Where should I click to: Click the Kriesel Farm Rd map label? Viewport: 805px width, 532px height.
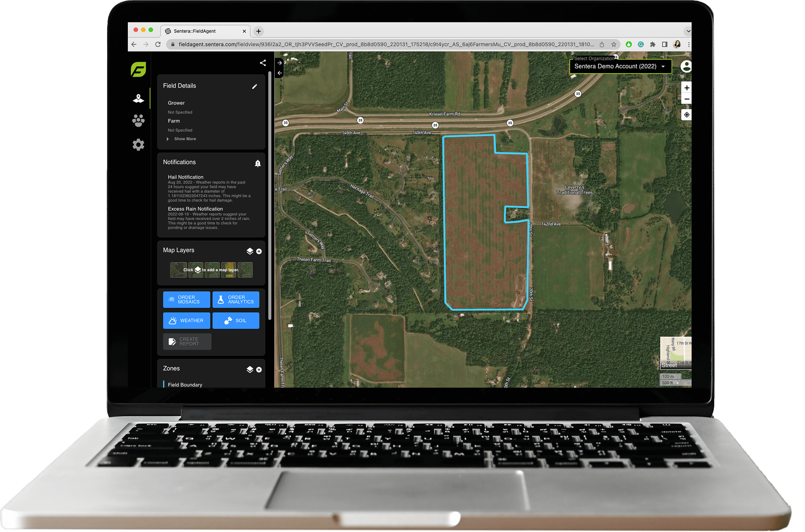click(445, 114)
